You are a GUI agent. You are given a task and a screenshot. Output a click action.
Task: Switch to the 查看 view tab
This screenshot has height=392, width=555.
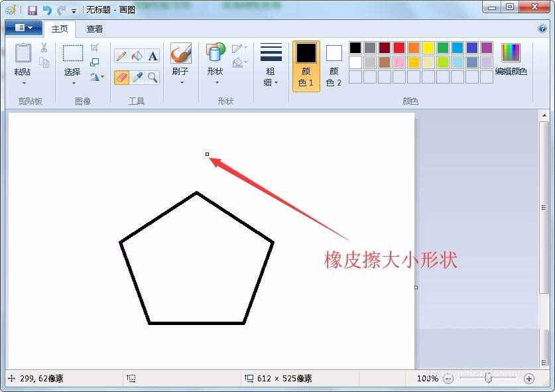point(94,29)
